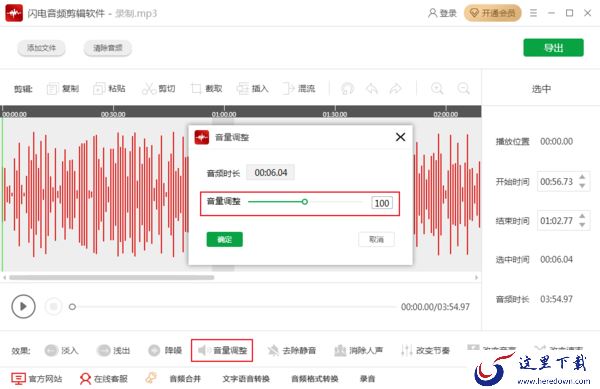Click the volume value field showing 100

point(382,203)
